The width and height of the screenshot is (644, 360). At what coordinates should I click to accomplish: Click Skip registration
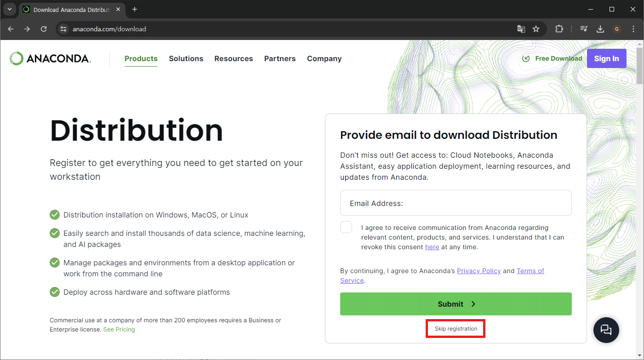click(x=456, y=329)
